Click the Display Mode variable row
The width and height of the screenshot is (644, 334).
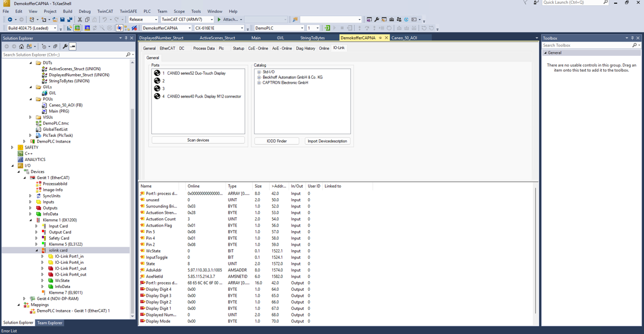coord(337,321)
